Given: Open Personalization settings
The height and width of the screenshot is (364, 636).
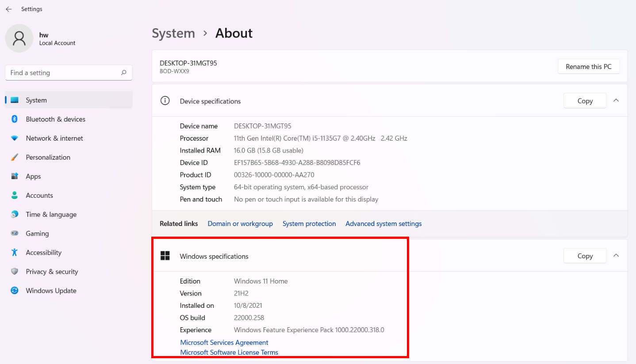Looking at the screenshot, I should click(x=69, y=157).
